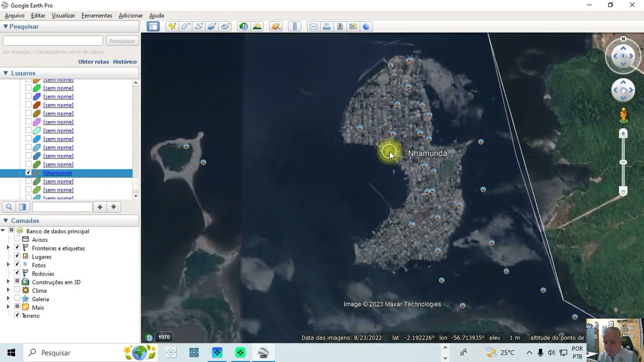Click the Obter rotas link
This screenshot has width=644, height=362.
click(94, 62)
